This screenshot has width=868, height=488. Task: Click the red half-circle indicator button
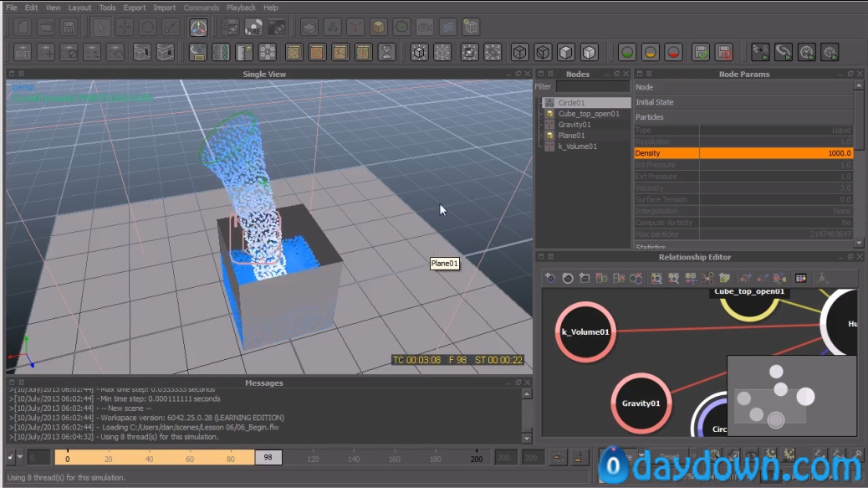674,53
